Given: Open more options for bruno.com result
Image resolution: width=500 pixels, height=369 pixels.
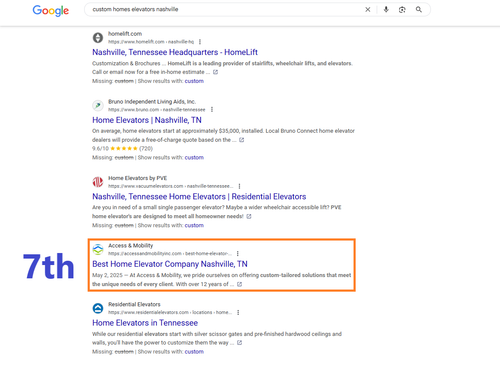Looking at the screenshot, I should (212, 109).
